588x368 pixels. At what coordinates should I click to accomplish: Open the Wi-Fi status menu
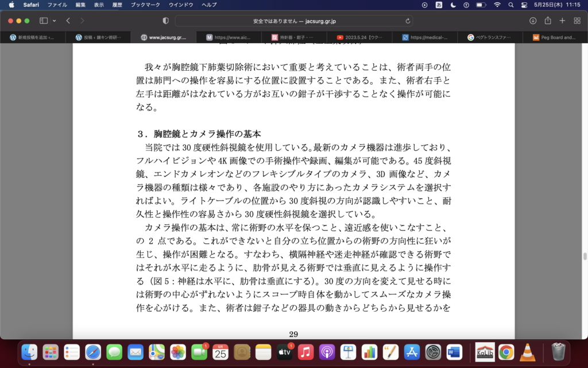(497, 5)
